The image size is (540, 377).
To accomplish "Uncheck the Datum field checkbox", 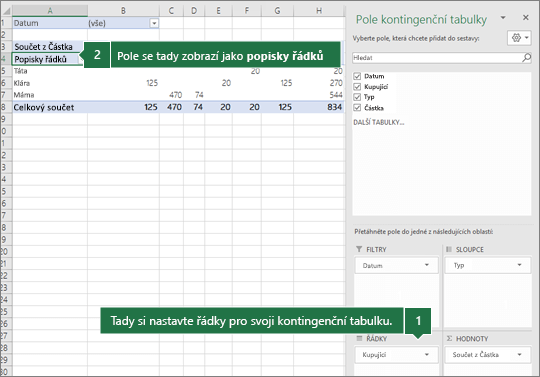I will 357,76.
